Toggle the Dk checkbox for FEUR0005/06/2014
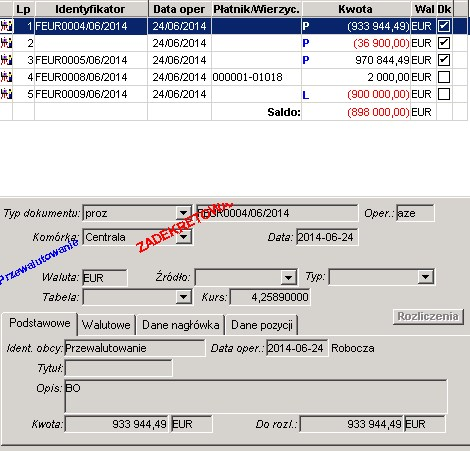470x451 pixels. pos(444,60)
